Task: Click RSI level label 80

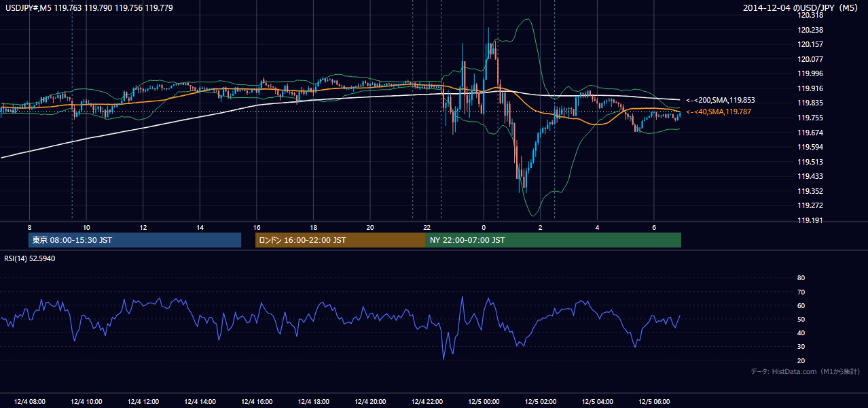Action: 801,278
